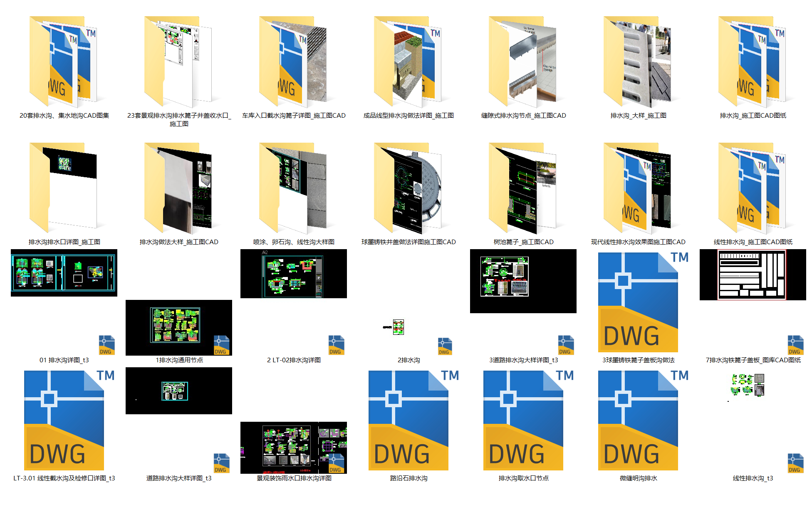
Task: Select the 1排水沟通用节点 drawing thumbnail
Action: (x=179, y=328)
